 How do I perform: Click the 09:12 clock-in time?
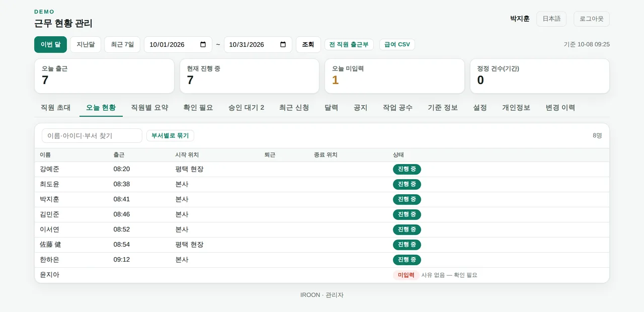point(122,260)
